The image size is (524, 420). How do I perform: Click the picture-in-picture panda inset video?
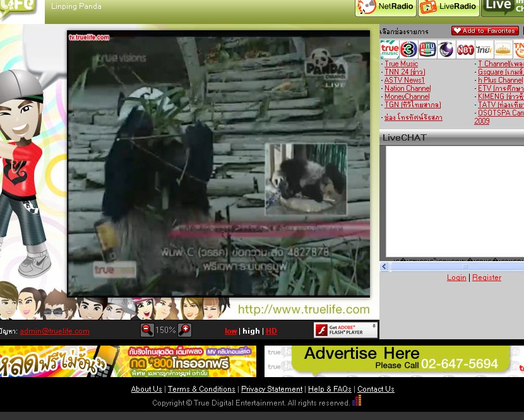click(x=306, y=179)
